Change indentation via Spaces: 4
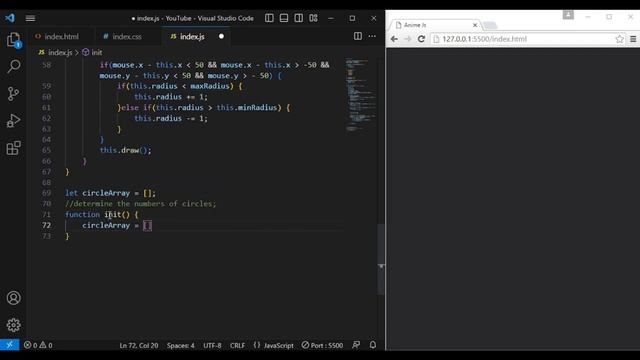This screenshot has height=360, width=640. click(180, 345)
